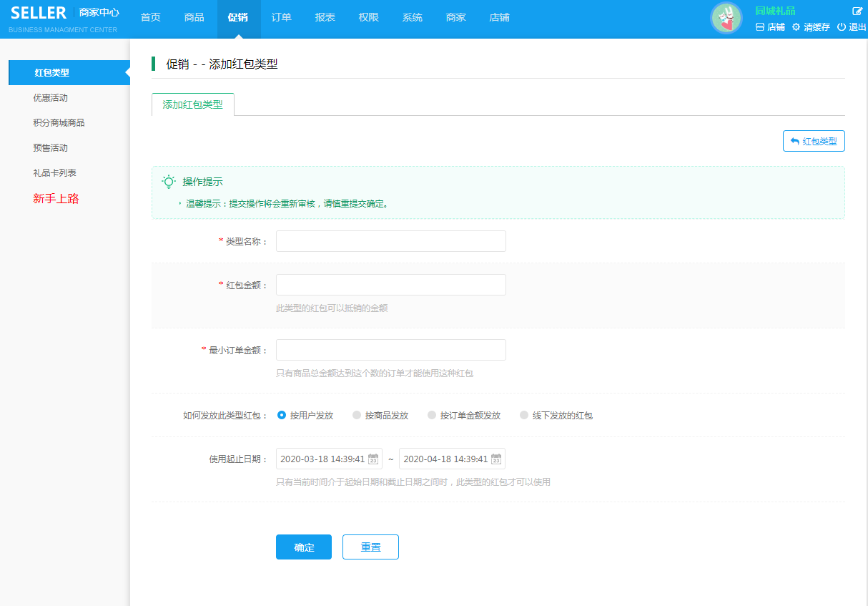Select the 按商品发放 radio option
868x606 pixels.
pos(357,415)
